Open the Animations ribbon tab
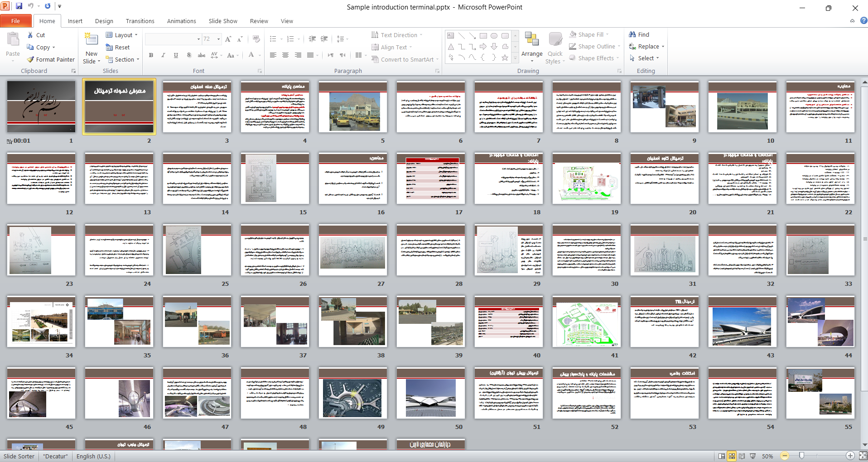Image resolution: width=868 pixels, height=462 pixels. coord(181,21)
